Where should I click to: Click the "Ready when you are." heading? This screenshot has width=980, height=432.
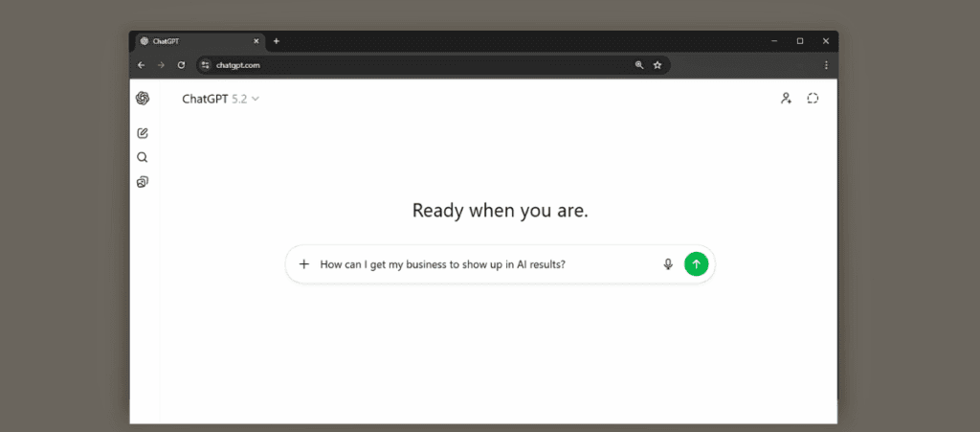[x=501, y=211]
